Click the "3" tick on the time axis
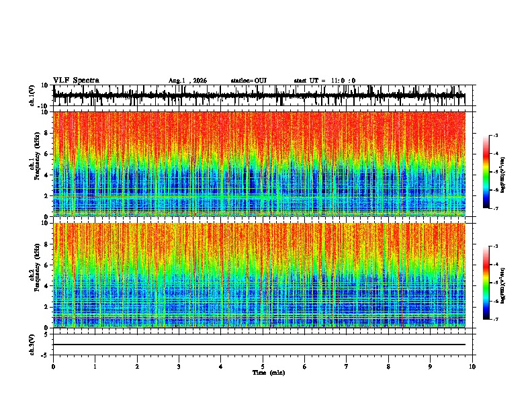 point(179,367)
